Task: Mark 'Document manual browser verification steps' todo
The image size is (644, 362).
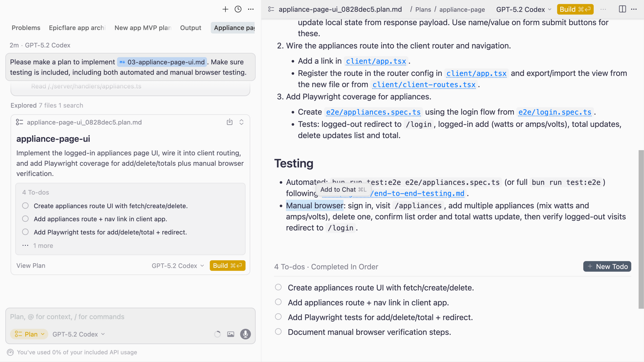Action: pyautogui.click(x=278, y=332)
